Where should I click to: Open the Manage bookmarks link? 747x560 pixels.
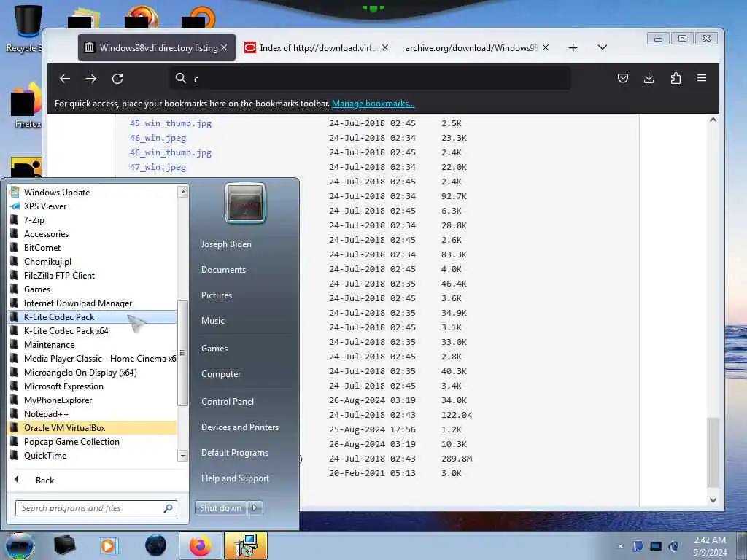pyautogui.click(x=373, y=104)
